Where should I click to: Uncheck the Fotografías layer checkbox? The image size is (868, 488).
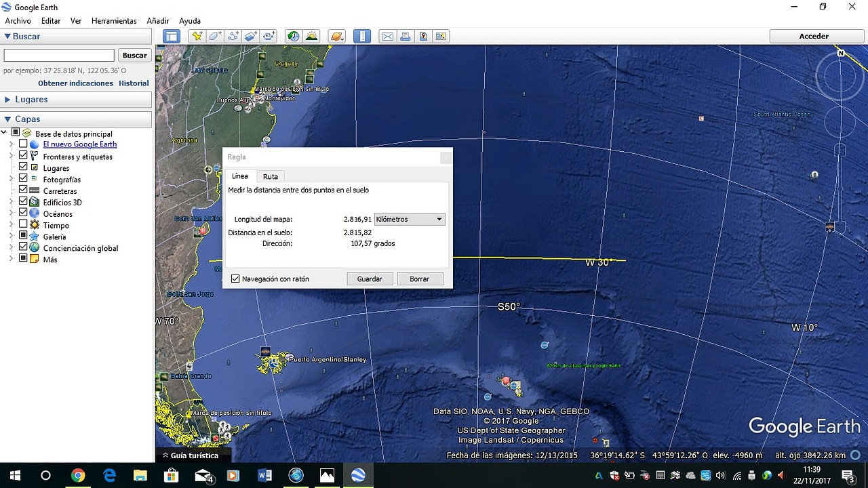tap(23, 178)
